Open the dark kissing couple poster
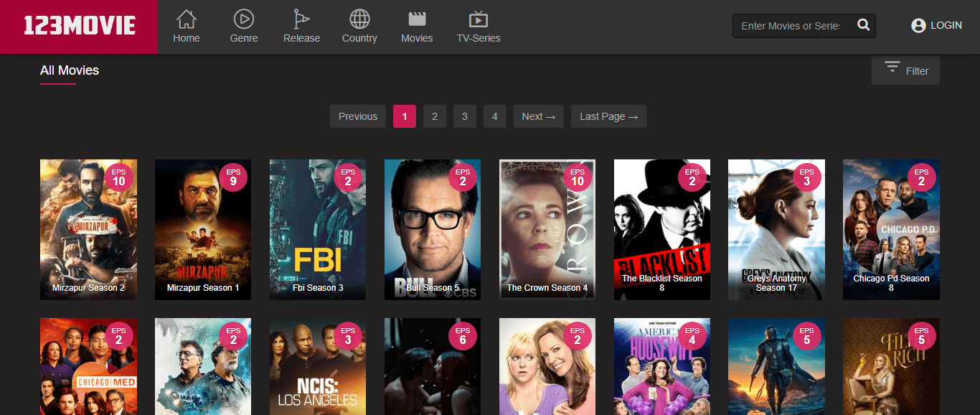980x415 pixels. pos(433,366)
